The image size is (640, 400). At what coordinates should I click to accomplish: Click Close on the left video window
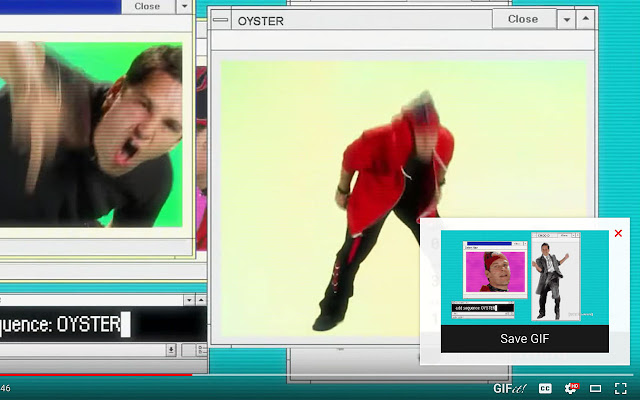pyautogui.click(x=147, y=6)
